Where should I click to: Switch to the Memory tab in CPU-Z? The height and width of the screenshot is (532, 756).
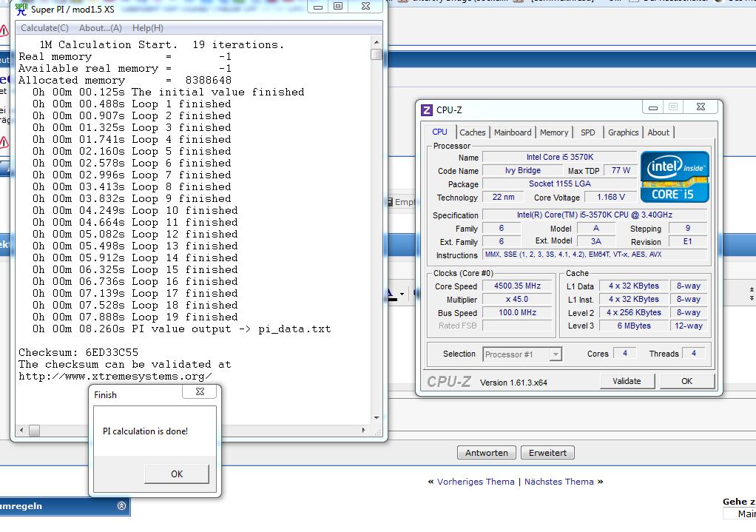pos(553,132)
